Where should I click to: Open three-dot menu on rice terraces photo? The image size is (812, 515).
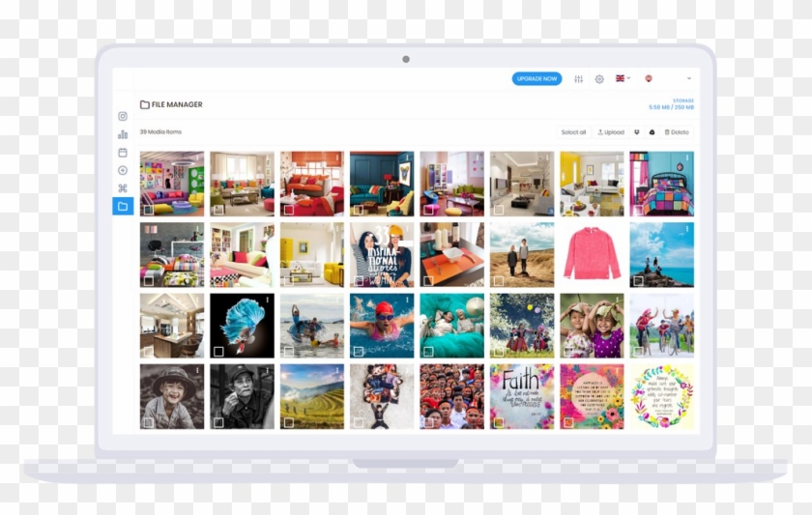click(x=337, y=371)
